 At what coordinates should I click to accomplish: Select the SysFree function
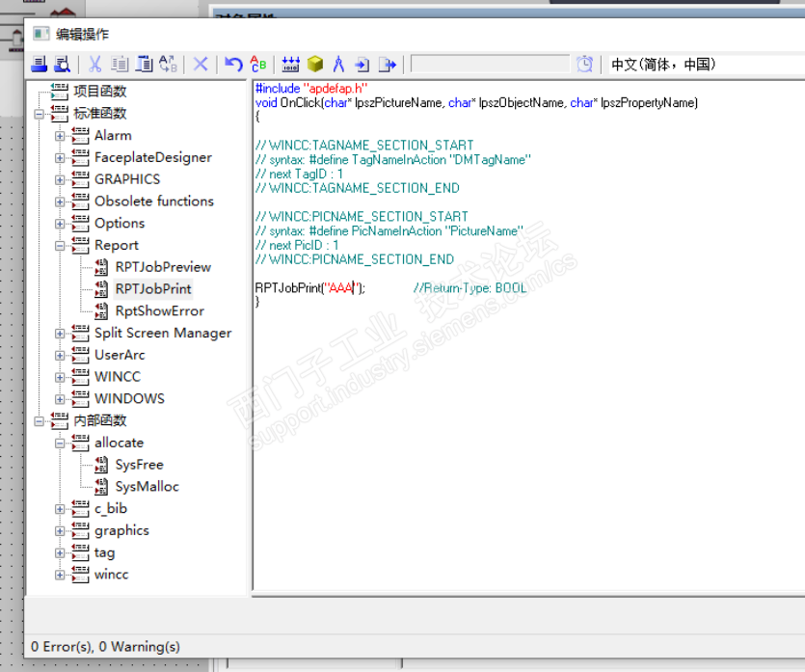pos(139,465)
